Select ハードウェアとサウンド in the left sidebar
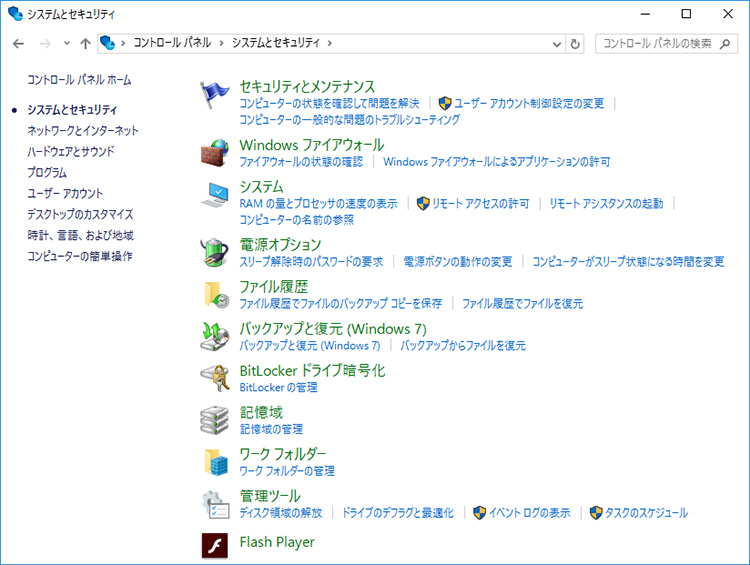This screenshot has height=565, width=750. 71,152
